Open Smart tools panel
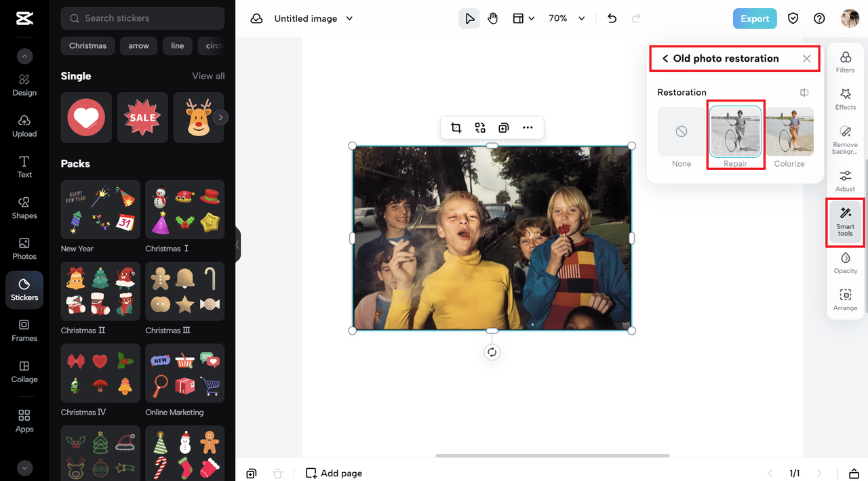This screenshot has width=868, height=481. pyautogui.click(x=845, y=222)
